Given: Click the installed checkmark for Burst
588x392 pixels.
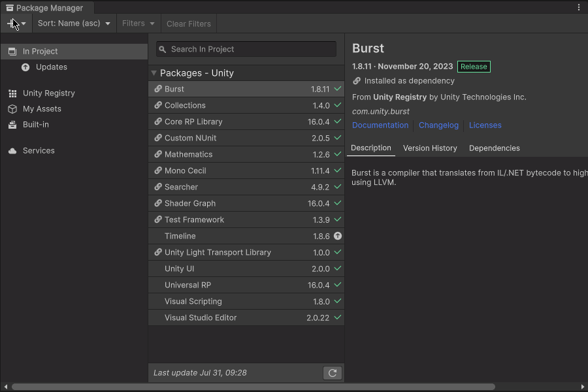Looking at the screenshot, I should tap(338, 89).
